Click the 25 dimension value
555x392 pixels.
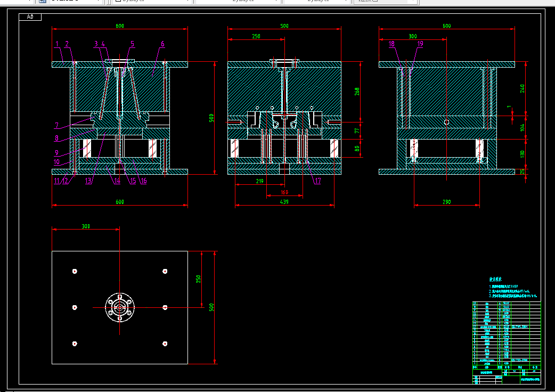click(522, 171)
